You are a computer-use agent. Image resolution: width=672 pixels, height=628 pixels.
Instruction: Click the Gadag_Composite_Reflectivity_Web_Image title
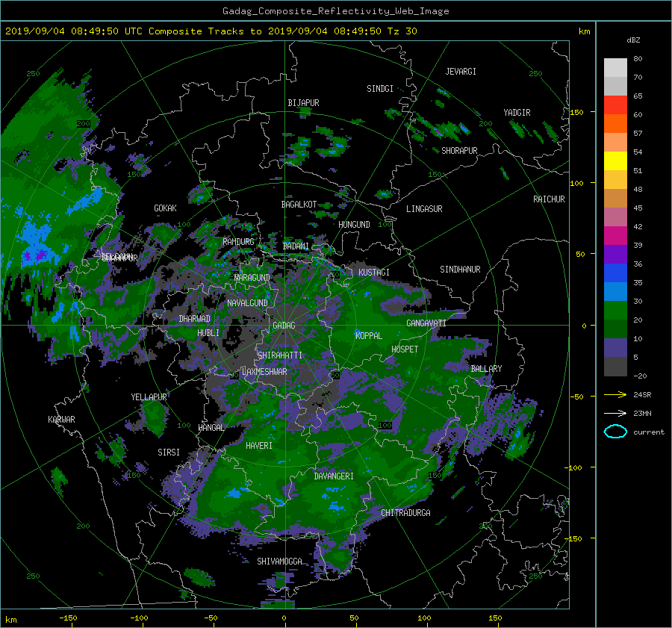(x=335, y=11)
